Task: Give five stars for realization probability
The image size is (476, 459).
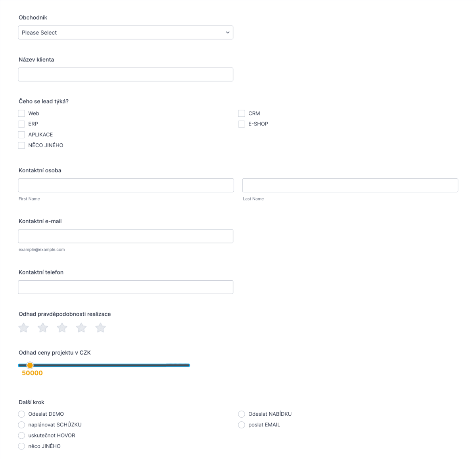Action: (x=100, y=328)
